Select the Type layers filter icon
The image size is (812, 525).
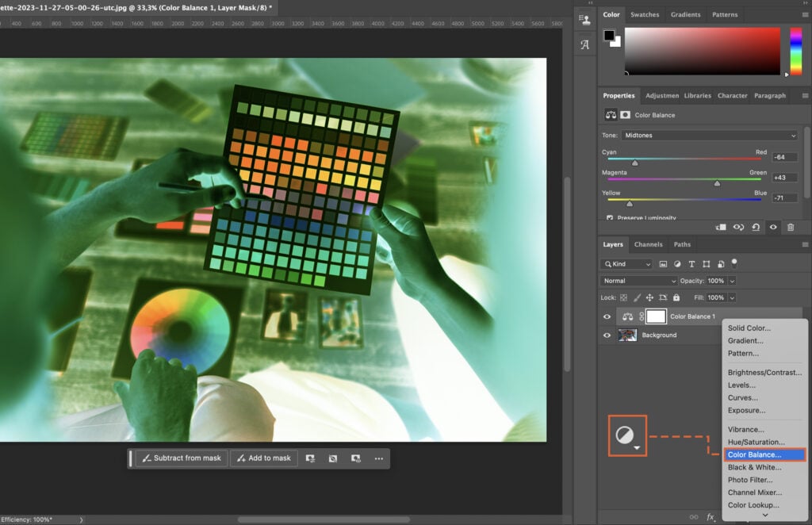(x=692, y=264)
